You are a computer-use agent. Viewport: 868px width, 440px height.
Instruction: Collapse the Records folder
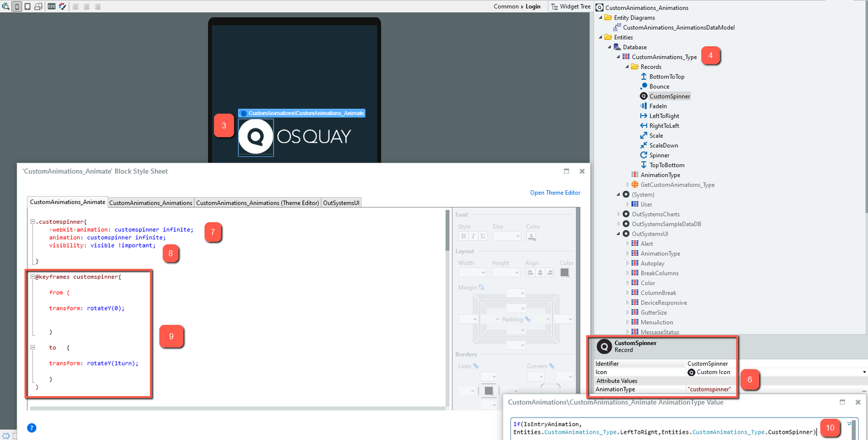coord(627,66)
